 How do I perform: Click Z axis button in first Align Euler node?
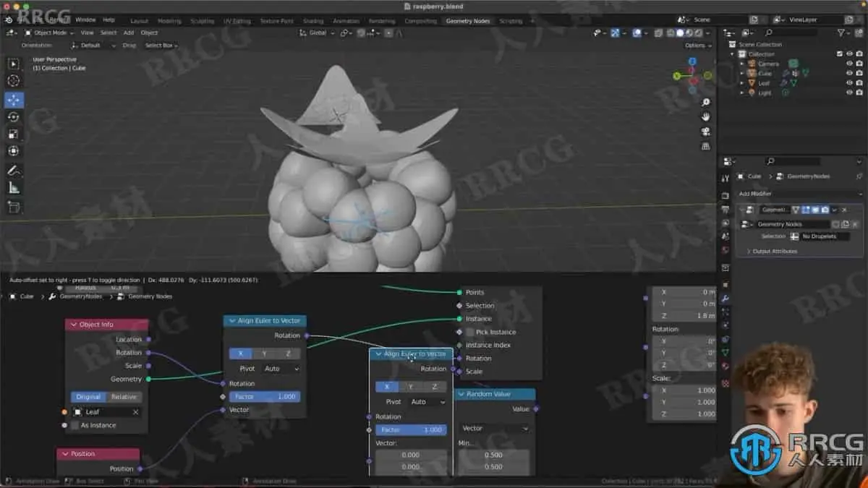pyautogui.click(x=288, y=354)
